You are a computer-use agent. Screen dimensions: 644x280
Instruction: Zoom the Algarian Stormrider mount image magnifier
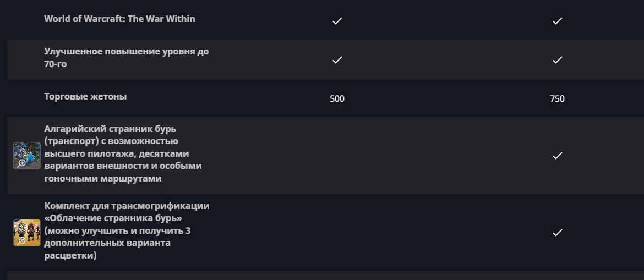[21, 163]
